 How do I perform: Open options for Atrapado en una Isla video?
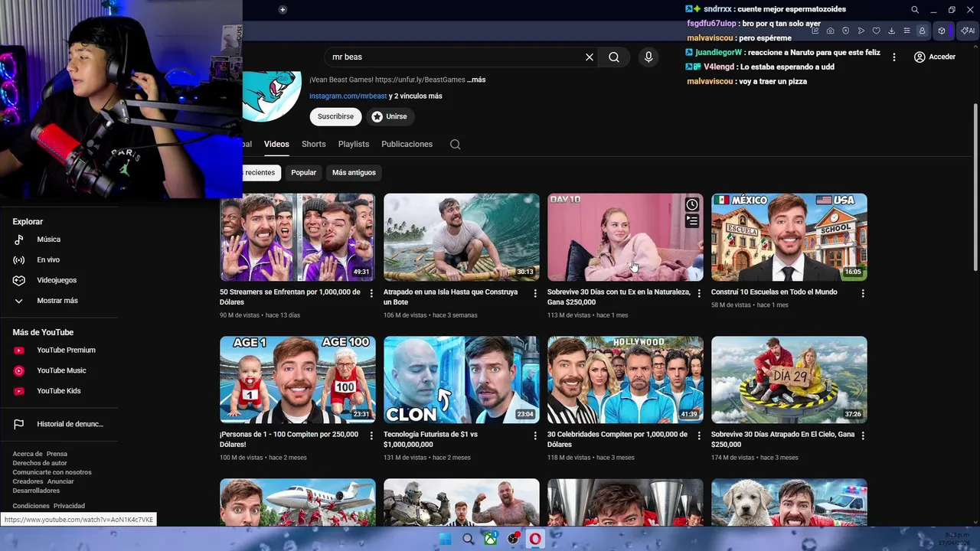pyautogui.click(x=535, y=293)
